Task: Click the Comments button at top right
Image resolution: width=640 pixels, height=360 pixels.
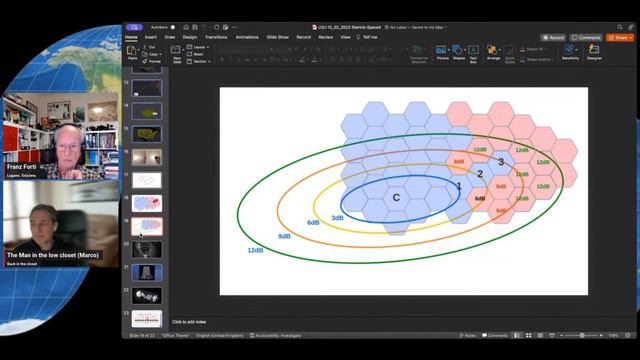Action: click(x=586, y=38)
